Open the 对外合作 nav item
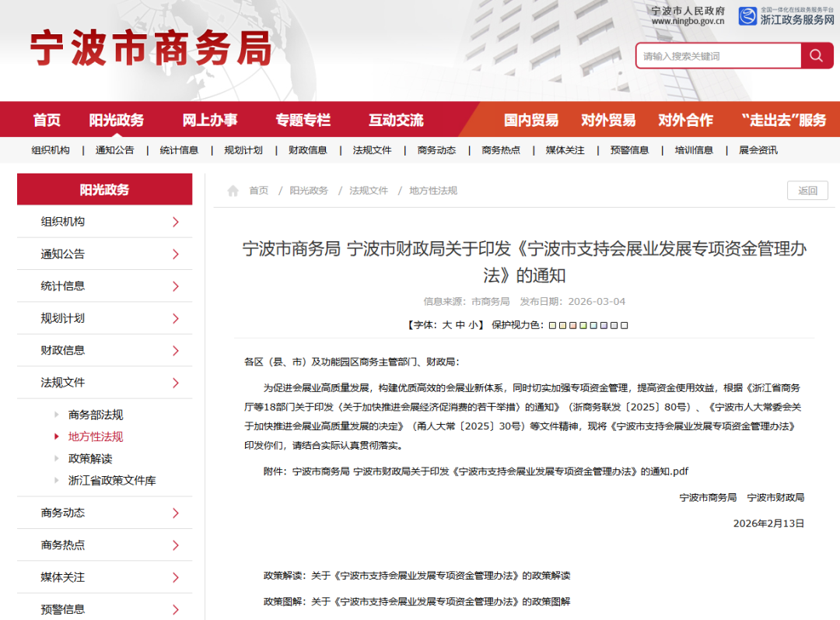This screenshot has height=620, width=840. pos(686,120)
